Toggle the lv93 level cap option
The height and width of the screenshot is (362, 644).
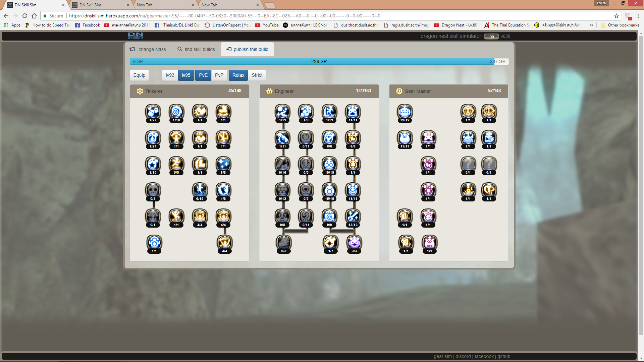[x=170, y=75]
